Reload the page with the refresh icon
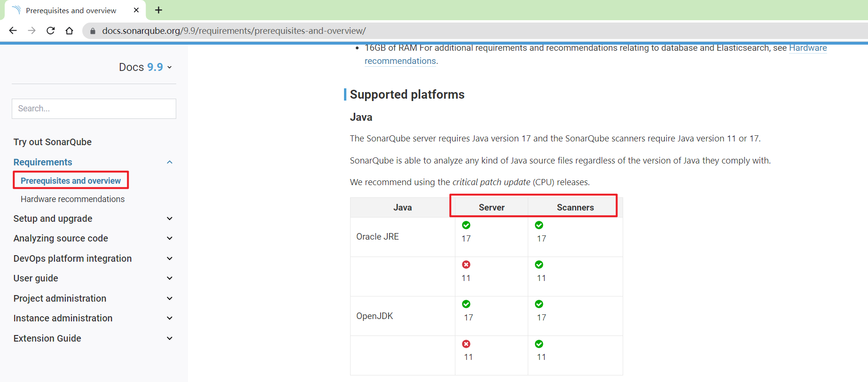Screen dimensions: 868x382 pyautogui.click(x=51, y=31)
